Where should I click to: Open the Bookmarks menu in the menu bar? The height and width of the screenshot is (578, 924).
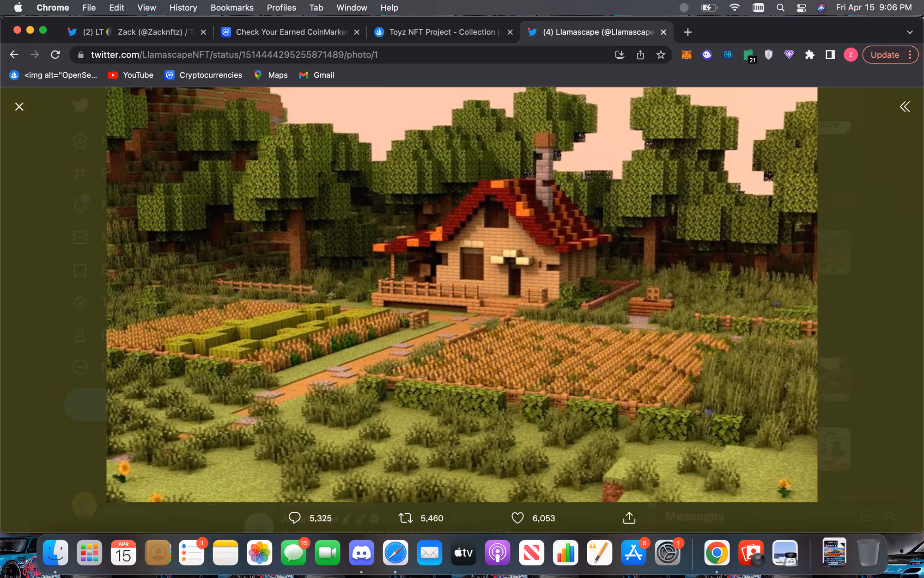click(232, 7)
